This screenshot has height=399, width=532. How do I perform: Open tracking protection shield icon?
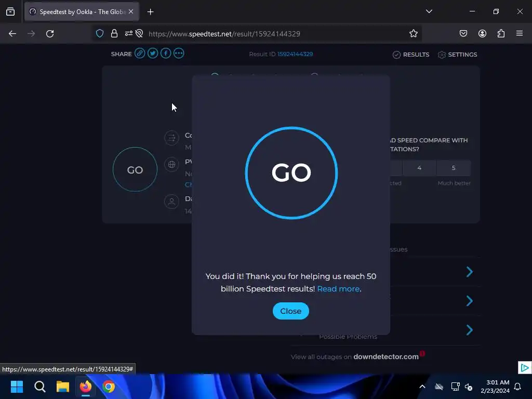tap(99, 34)
